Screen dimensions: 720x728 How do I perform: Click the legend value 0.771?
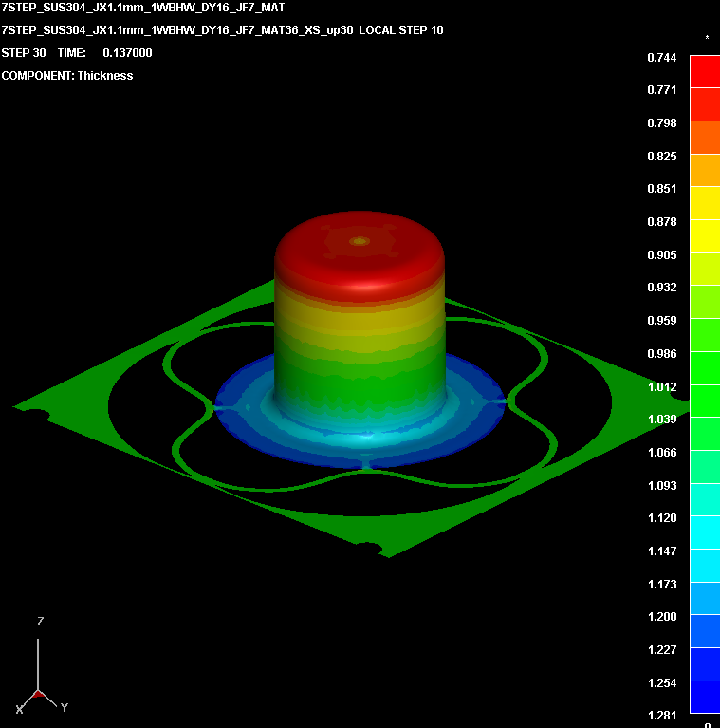coord(662,89)
